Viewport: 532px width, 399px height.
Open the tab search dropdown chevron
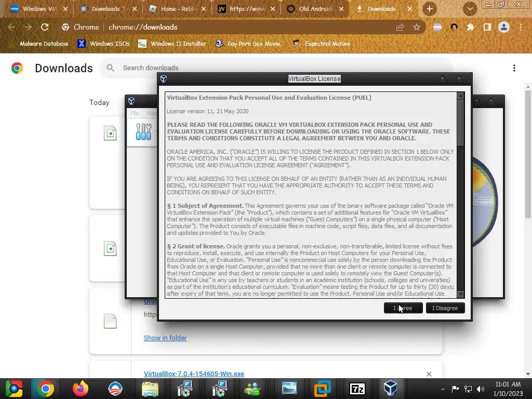(470, 9)
